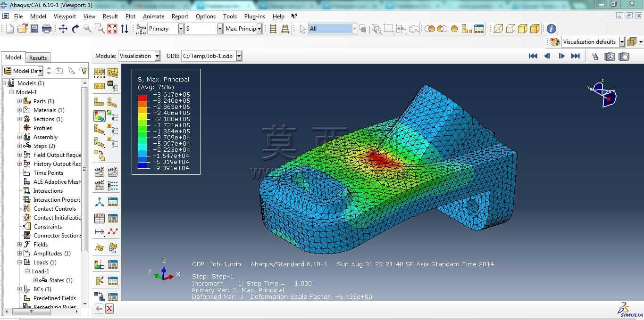Screen dimensions: 644x320
Task: Select the Pan View tool
Action: click(63, 29)
